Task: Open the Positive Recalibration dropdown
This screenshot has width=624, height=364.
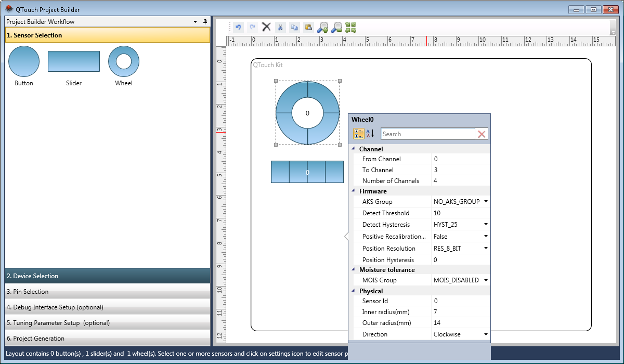Action: (x=486, y=236)
